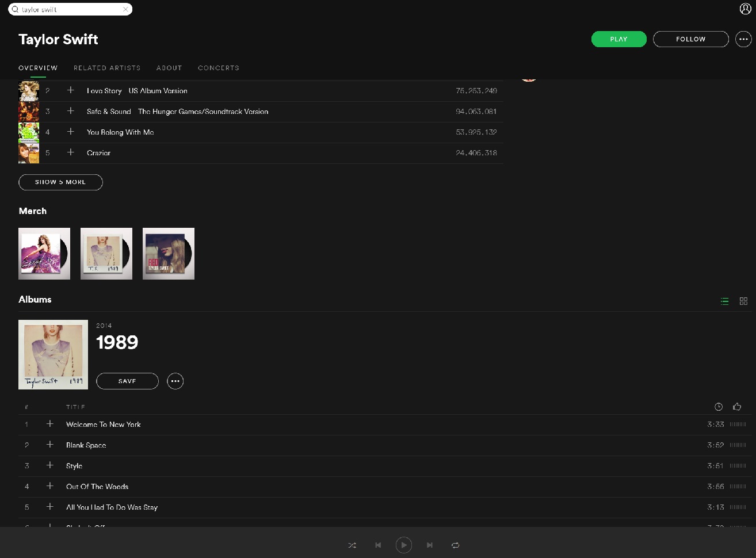Select the Style track

point(74,466)
